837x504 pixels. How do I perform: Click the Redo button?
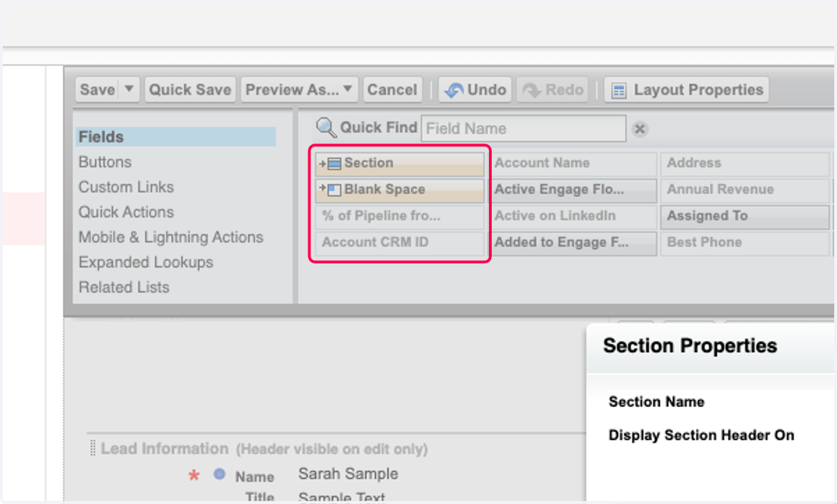pyautogui.click(x=554, y=89)
